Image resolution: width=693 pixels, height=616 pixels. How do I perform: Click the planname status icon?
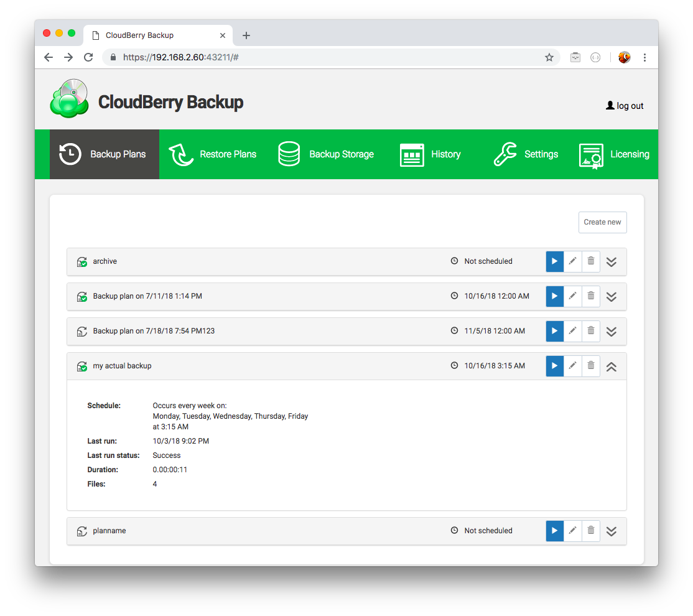pyautogui.click(x=82, y=531)
